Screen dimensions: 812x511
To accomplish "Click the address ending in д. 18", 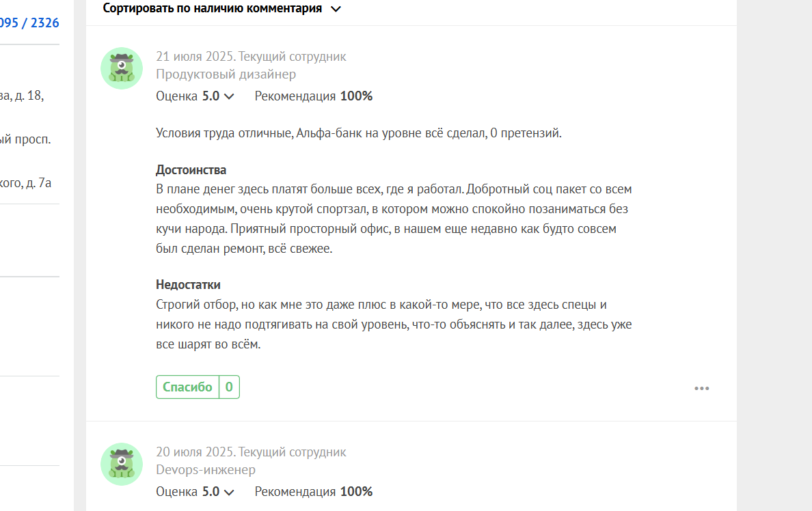I will coord(22,96).
